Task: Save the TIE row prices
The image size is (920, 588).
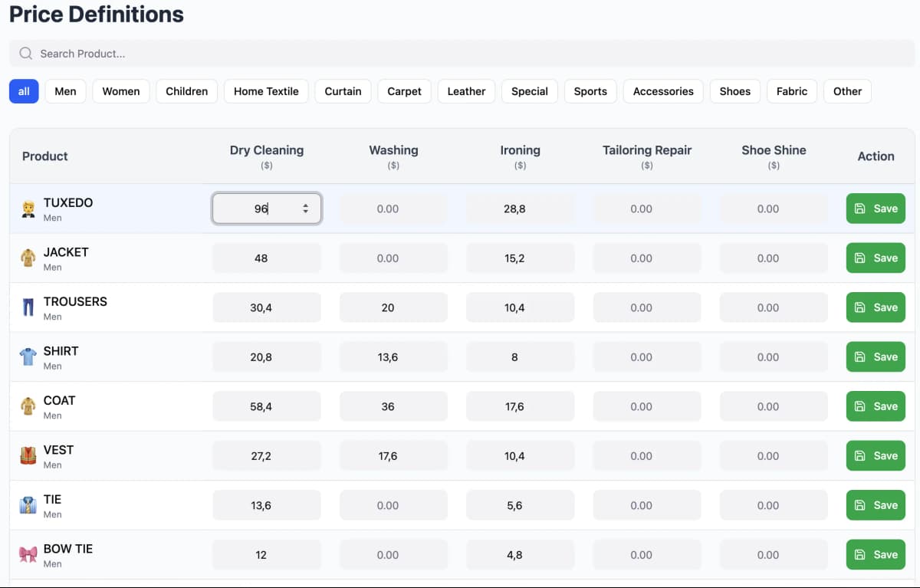Action: [x=876, y=505]
